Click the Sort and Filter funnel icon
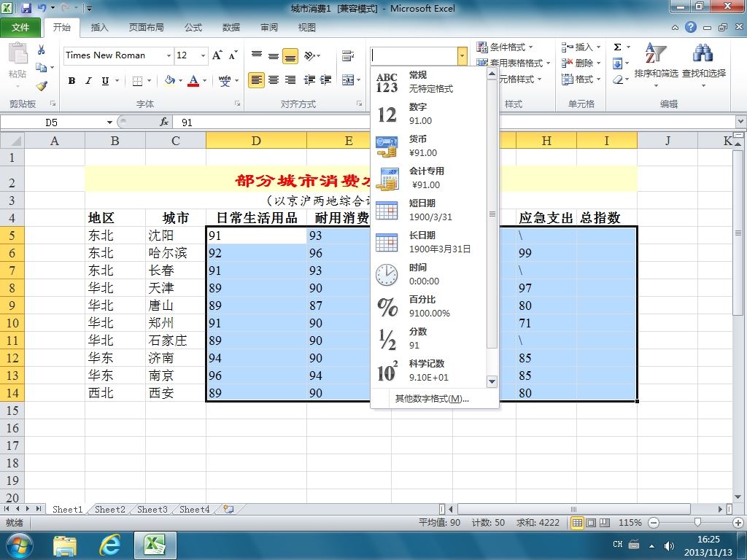 656,52
